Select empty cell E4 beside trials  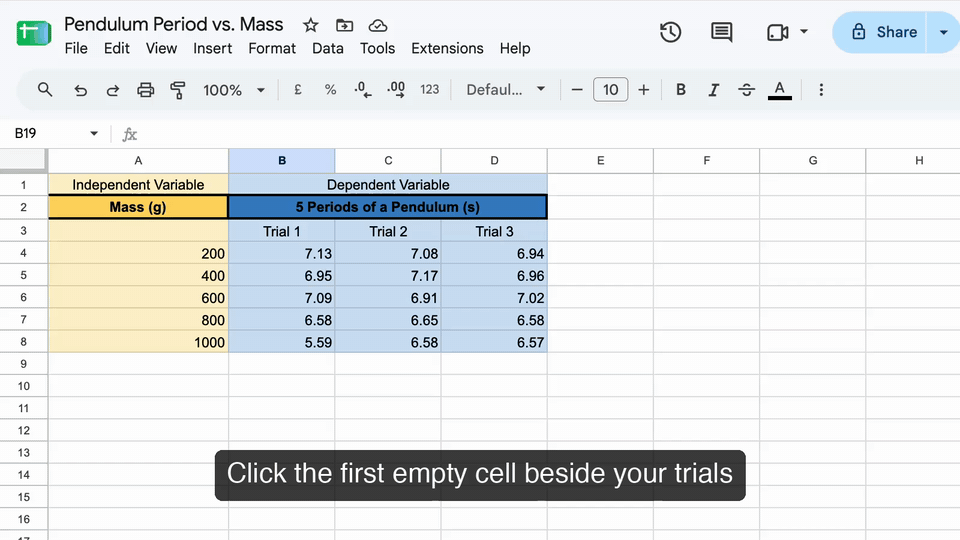pyautogui.click(x=601, y=253)
